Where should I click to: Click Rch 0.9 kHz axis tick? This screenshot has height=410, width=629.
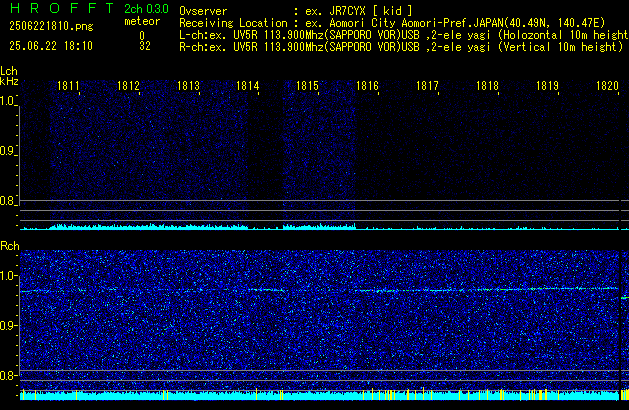tap(9, 325)
